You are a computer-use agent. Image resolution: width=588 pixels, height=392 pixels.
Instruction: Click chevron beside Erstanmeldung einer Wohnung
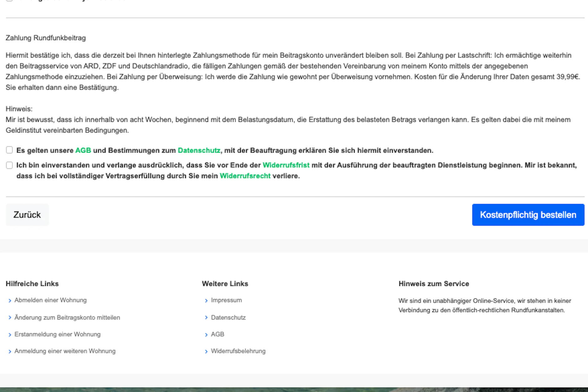(10, 335)
